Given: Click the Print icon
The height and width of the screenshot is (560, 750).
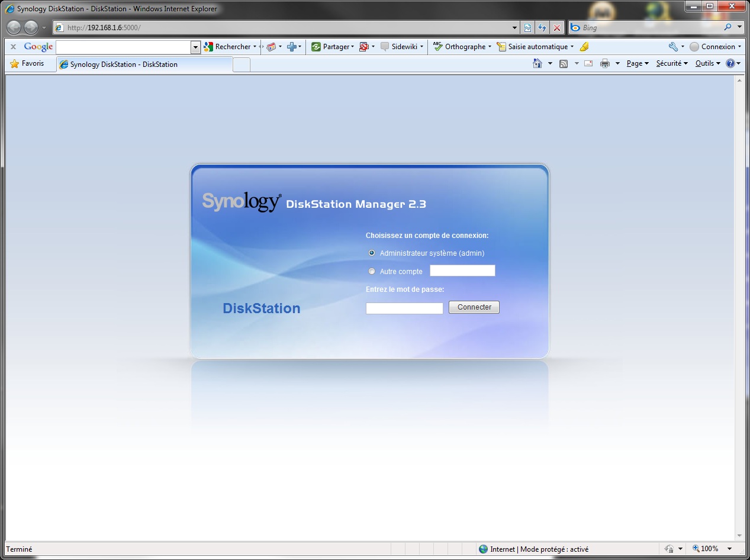Looking at the screenshot, I should (605, 63).
